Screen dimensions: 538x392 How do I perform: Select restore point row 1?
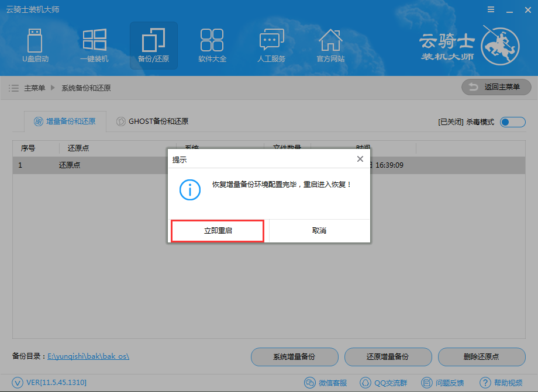point(88,166)
